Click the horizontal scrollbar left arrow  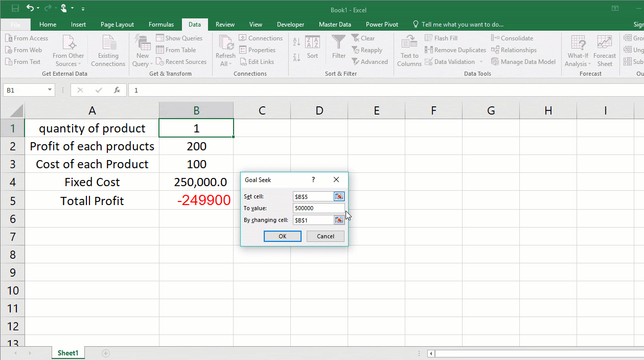[x=430, y=353]
